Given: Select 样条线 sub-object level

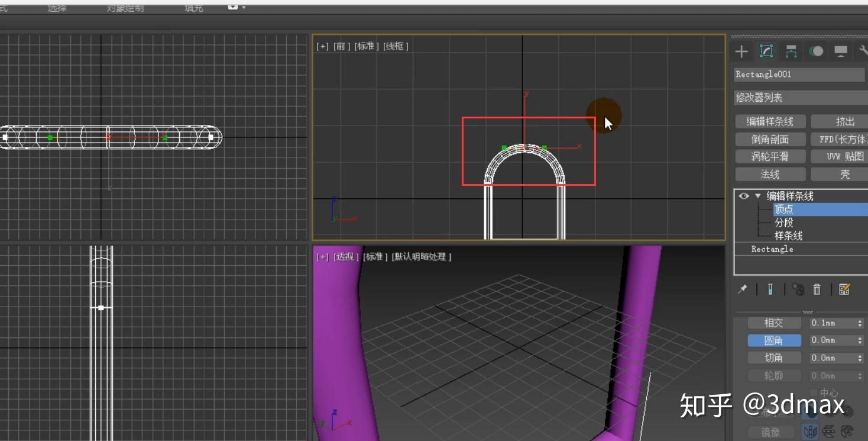Looking at the screenshot, I should pos(789,236).
